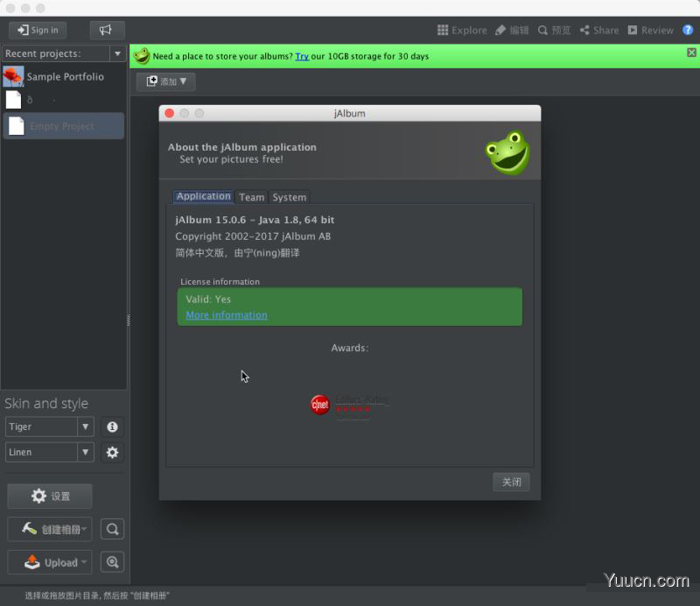The width and height of the screenshot is (700, 606).
Task: Open skin settings gear beside Linen
Action: coord(112,452)
